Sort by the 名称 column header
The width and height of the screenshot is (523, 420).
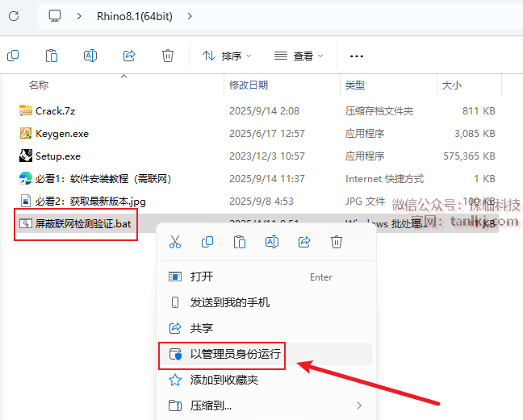pos(39,85)
